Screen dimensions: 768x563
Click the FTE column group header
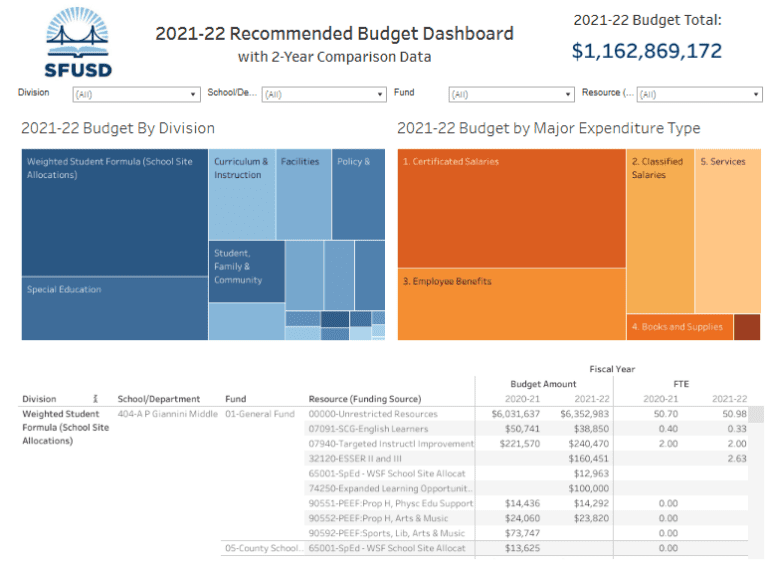point(681,384)
